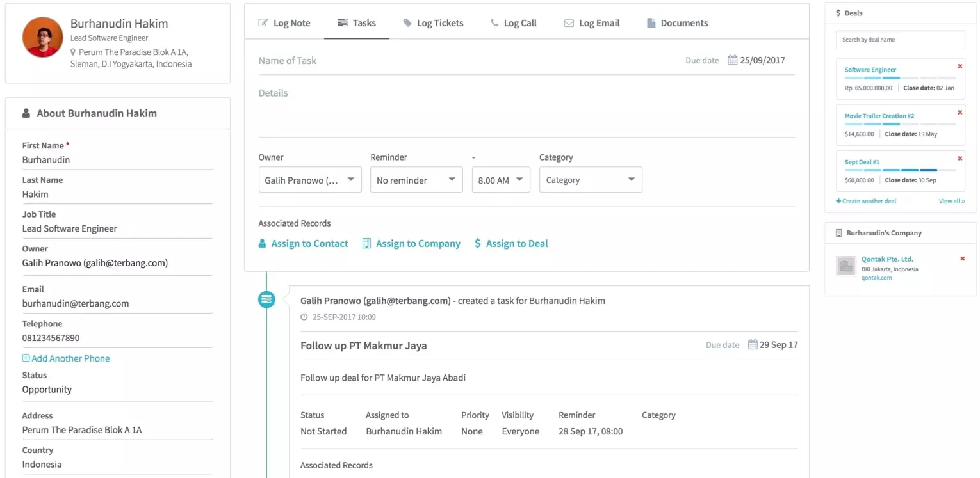Screen dimensions: 980x478
Task: Click the plus icon of Add Another Phone
Action: tap(26, 358)
